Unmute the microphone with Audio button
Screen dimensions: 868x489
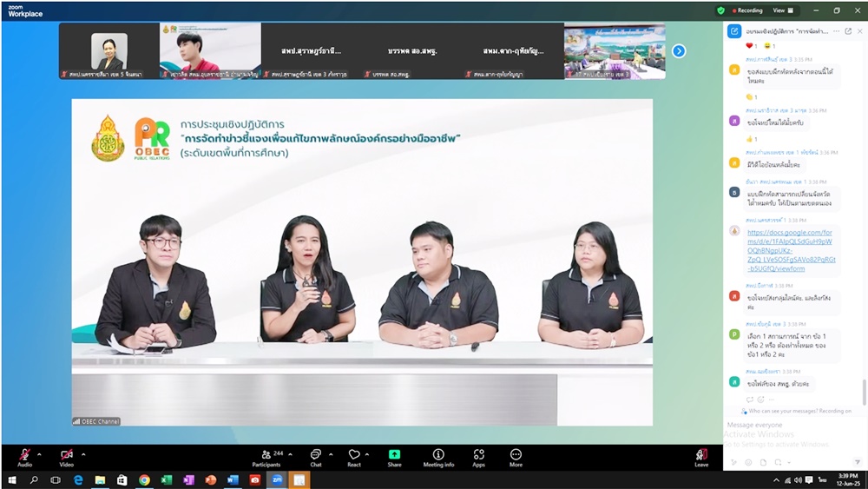pyautogui.click(x=24, y=457)
